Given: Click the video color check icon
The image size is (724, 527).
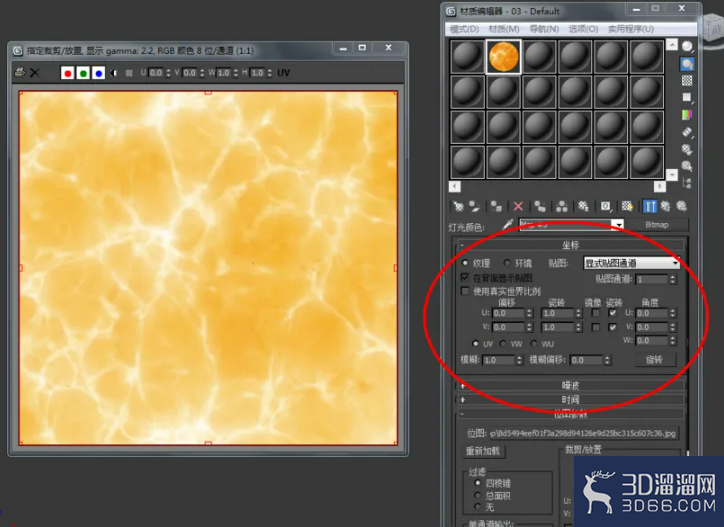Looking at the screenshot, I should click(x=687, y=115).
